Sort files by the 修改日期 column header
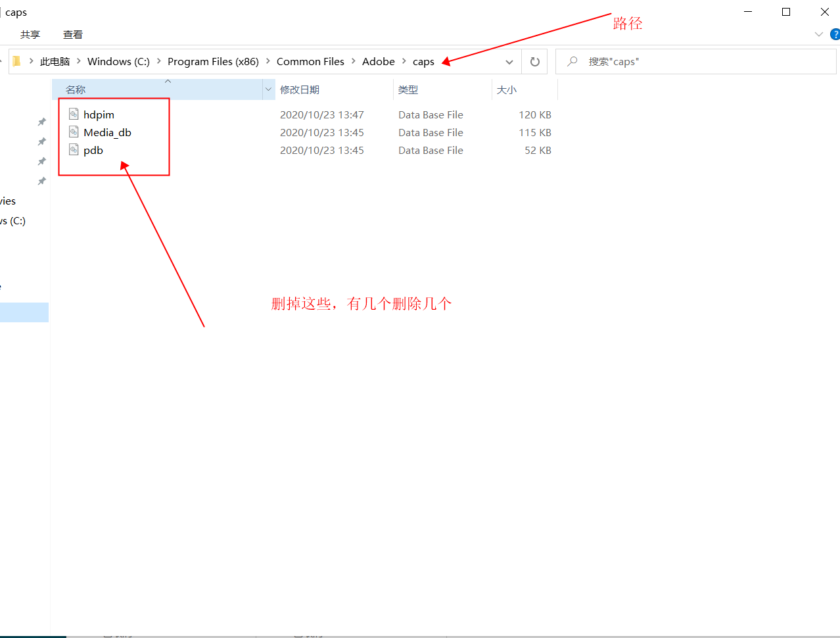The width and height of the screenshot is (840, 638). (300, 89)
